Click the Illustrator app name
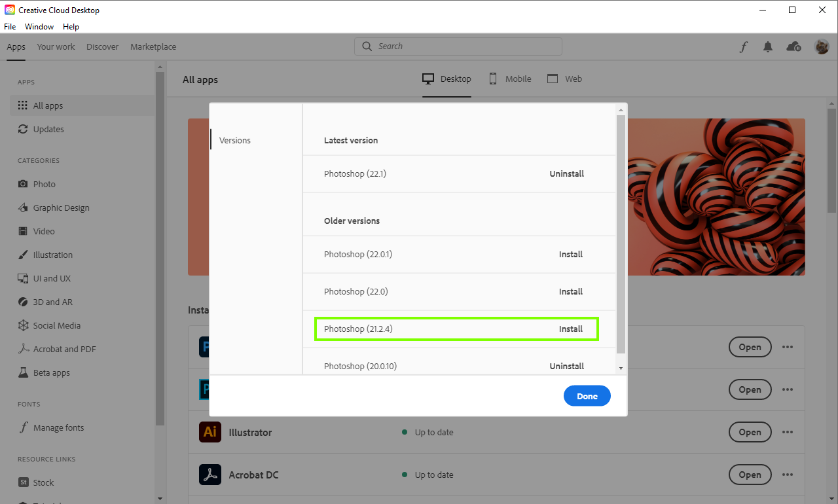Image resolution: width=838 pixels, height=504 pixels. 250,432
